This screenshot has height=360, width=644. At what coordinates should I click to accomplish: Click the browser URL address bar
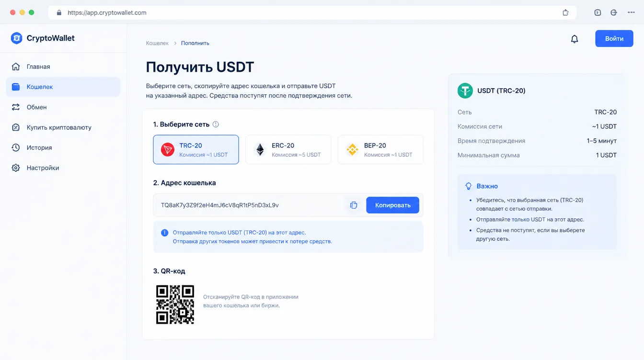click(312, 13)
